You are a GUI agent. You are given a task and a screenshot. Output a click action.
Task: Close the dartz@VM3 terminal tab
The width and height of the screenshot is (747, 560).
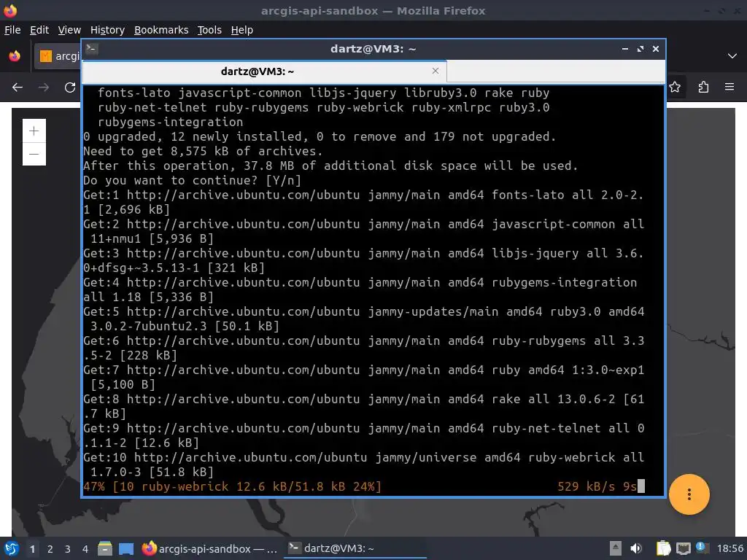point(435,71)
